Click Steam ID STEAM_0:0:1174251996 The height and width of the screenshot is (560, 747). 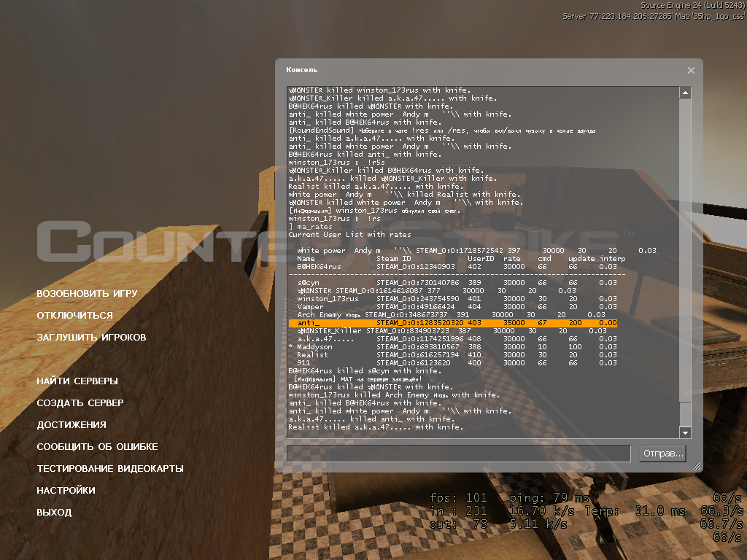[419, 339]
